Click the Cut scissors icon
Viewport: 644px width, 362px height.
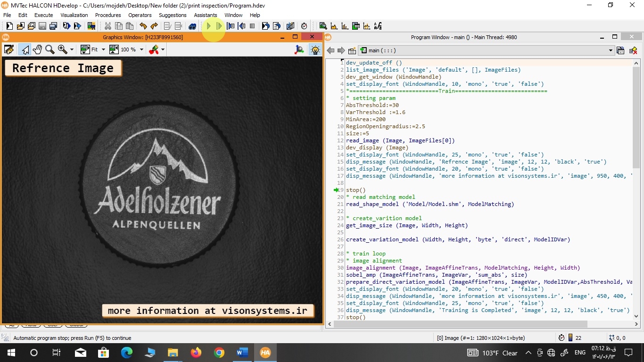[107, 26]
